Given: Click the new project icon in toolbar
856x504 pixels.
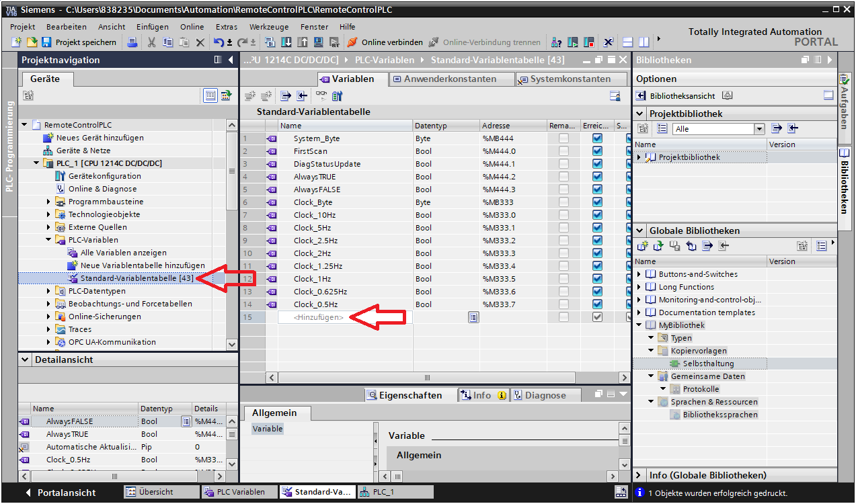Looking at the screenshot, I should pos(16,42).
